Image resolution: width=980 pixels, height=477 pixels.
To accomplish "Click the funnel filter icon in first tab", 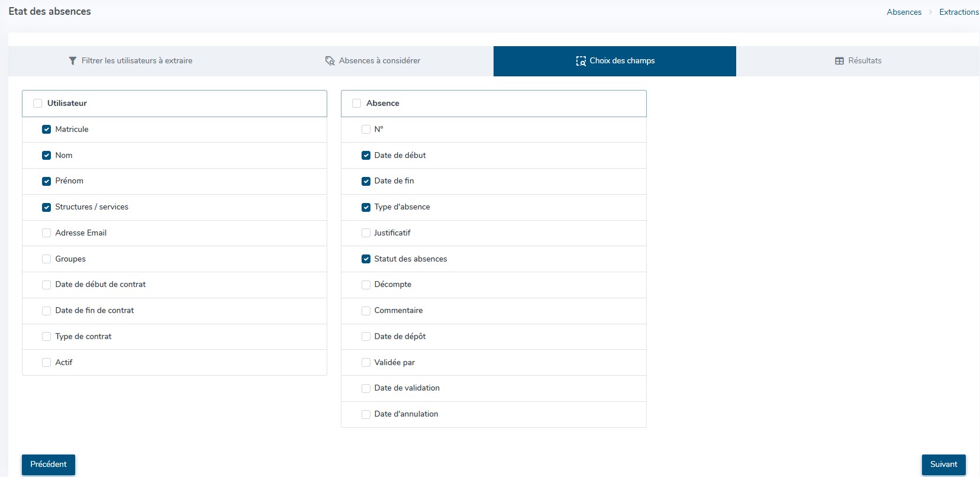I will tap(72, 61).
